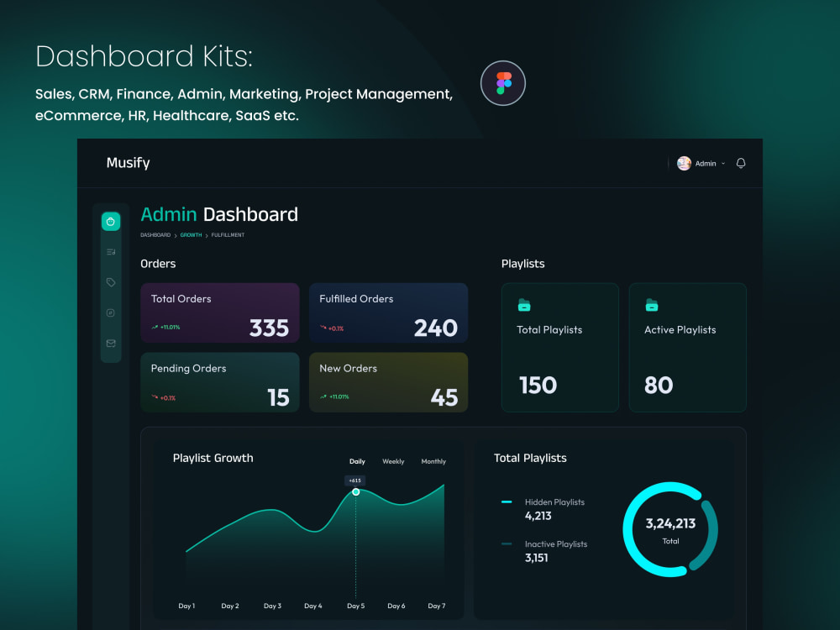Select the active green sidebar icon
The width and height of the screenshot is (840, 630).
111,221
